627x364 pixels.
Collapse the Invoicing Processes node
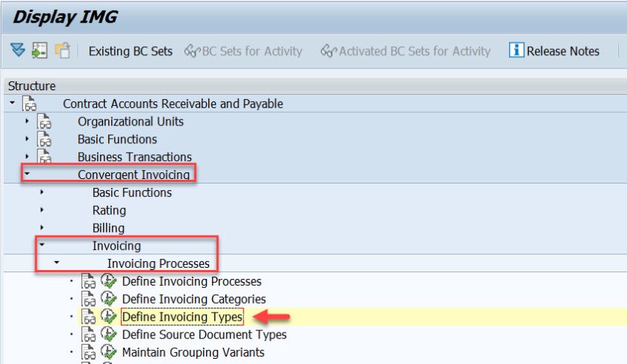[57, 263]
